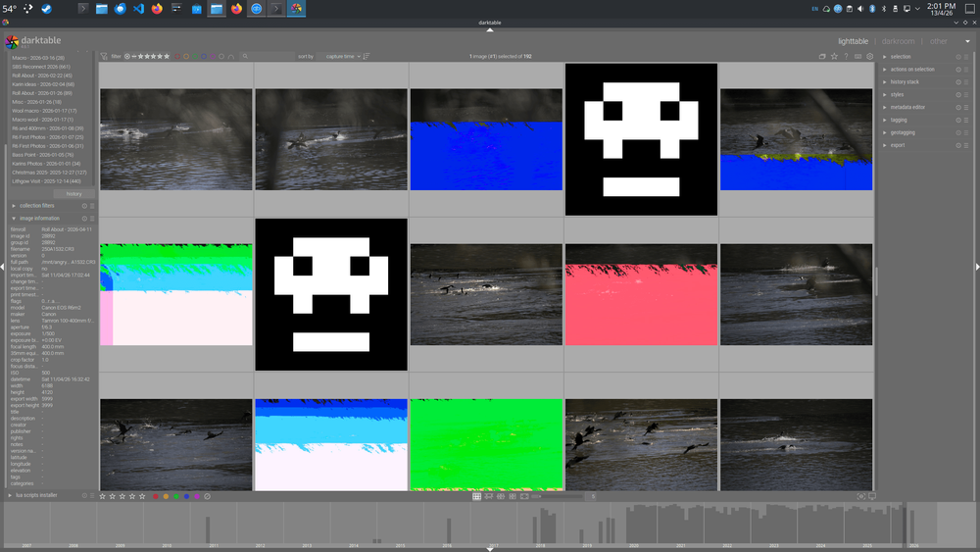Open presets menu of metadata editor module
The image size is (980, 552).
point(966,108)
